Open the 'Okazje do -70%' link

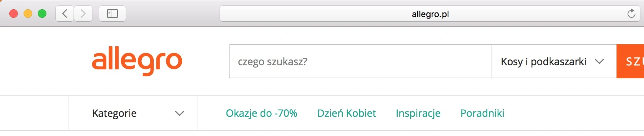point(261,113)
